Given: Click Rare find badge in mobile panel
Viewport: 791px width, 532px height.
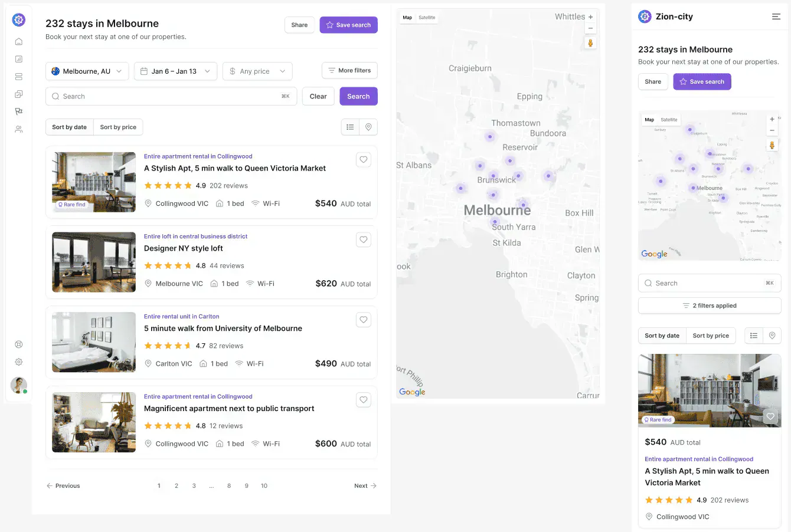Looking at the screenshot, I should pyautogui.click(x=658, y=420).
